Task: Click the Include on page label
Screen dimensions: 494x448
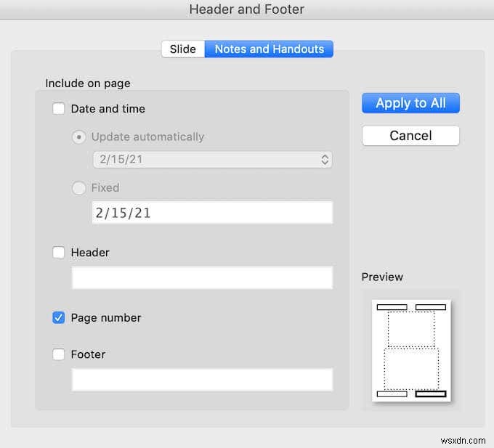Action: pyautogui.click(x=88, y=84)
